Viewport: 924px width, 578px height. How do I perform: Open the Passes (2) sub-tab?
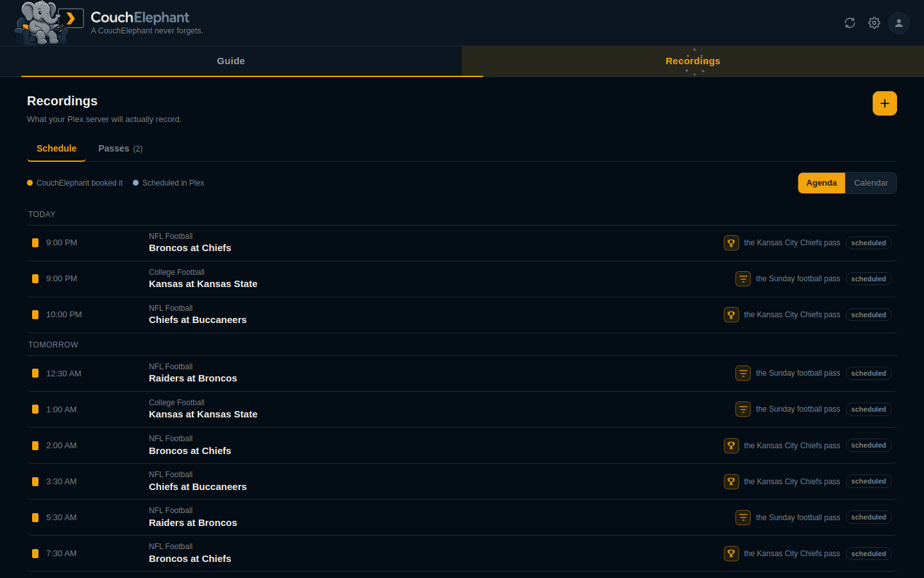[121, 148]
